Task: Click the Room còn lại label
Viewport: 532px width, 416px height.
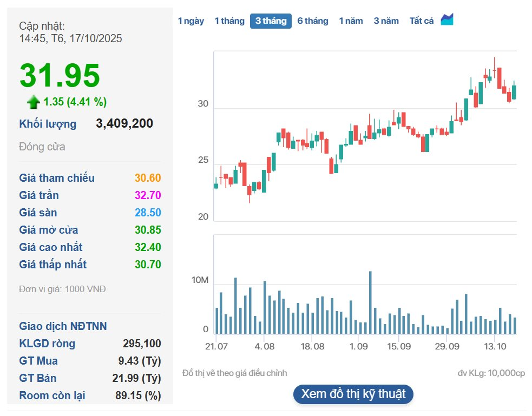Action: (x=52, y=395)
